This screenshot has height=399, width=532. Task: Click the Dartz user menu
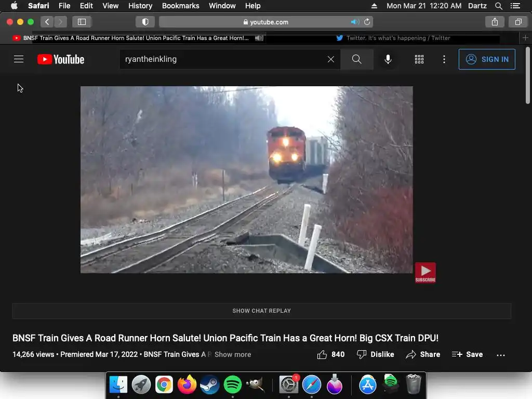pyautogui.click(x=477, y=6)
